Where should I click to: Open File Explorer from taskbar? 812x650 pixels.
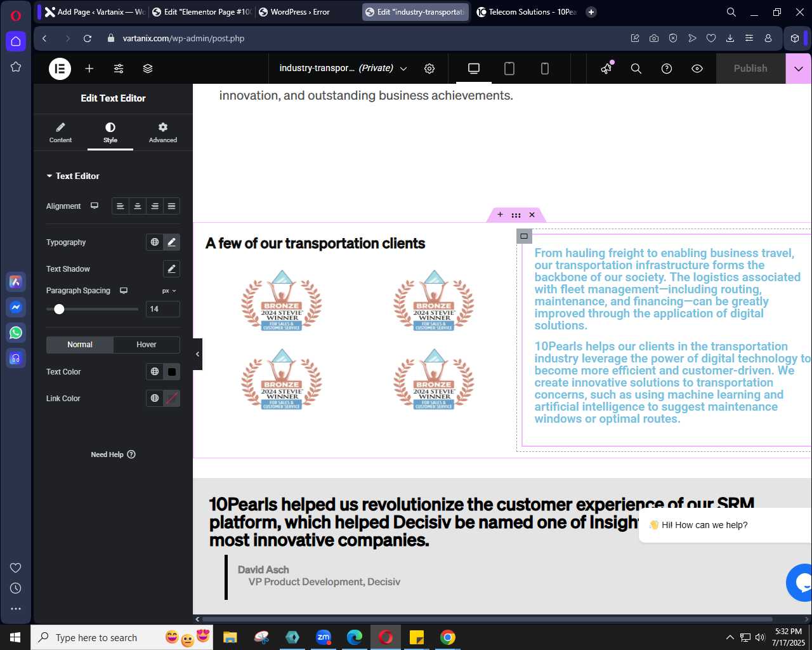pos(230,637)
